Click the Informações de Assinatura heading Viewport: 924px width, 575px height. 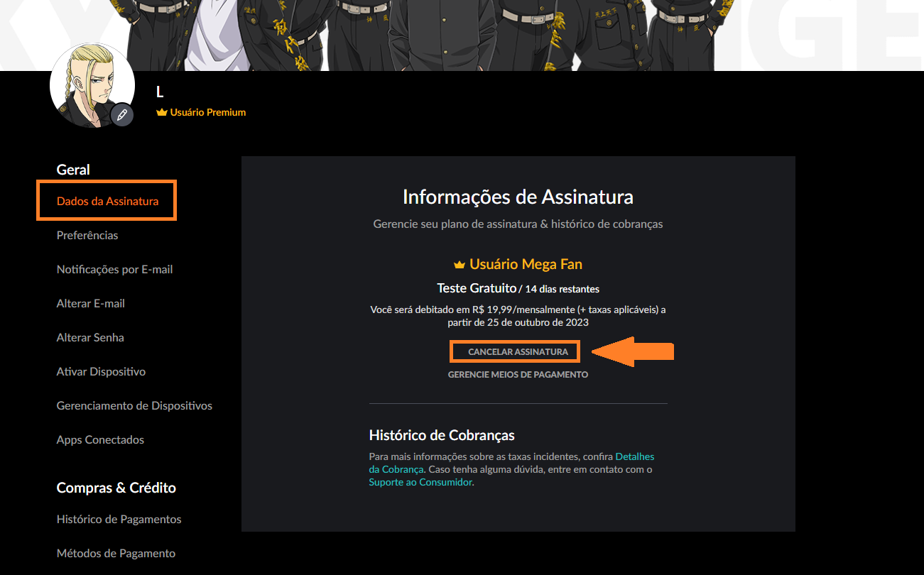[518, 197]
